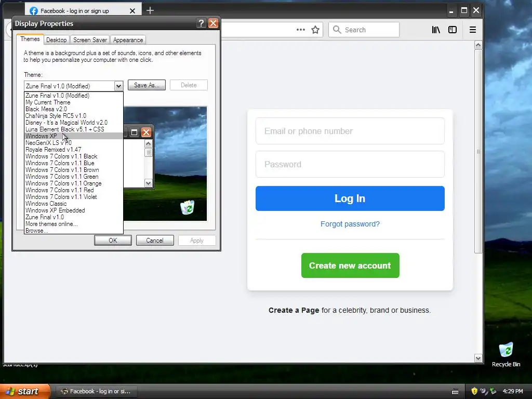Click browser scrollbar up arrow
Viewport: 532px width, 399px height.
tap(478, 45)
